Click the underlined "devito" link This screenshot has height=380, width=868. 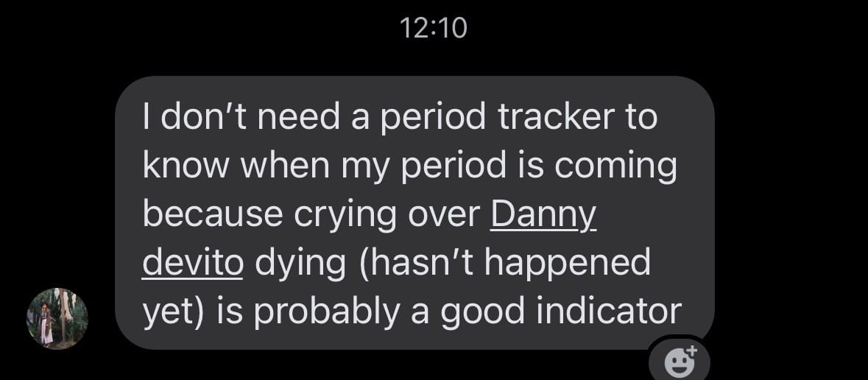pos(192,263)
